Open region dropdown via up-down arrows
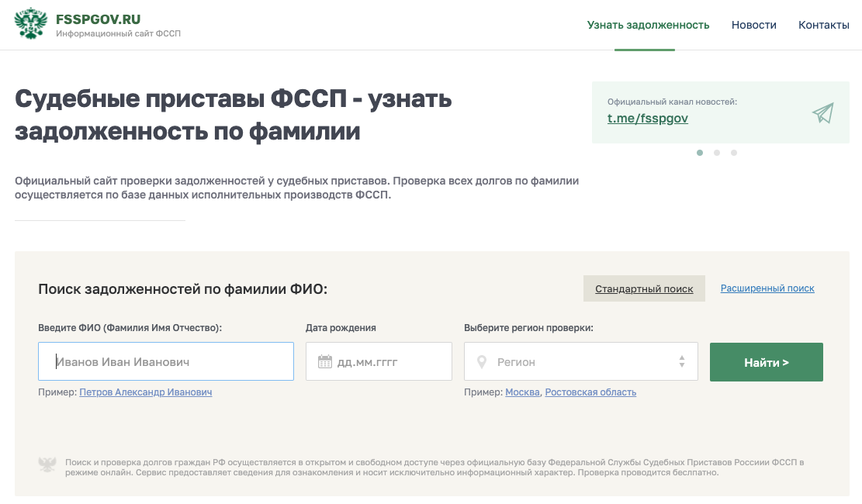862x504 pixels. [x=682, y=361]
